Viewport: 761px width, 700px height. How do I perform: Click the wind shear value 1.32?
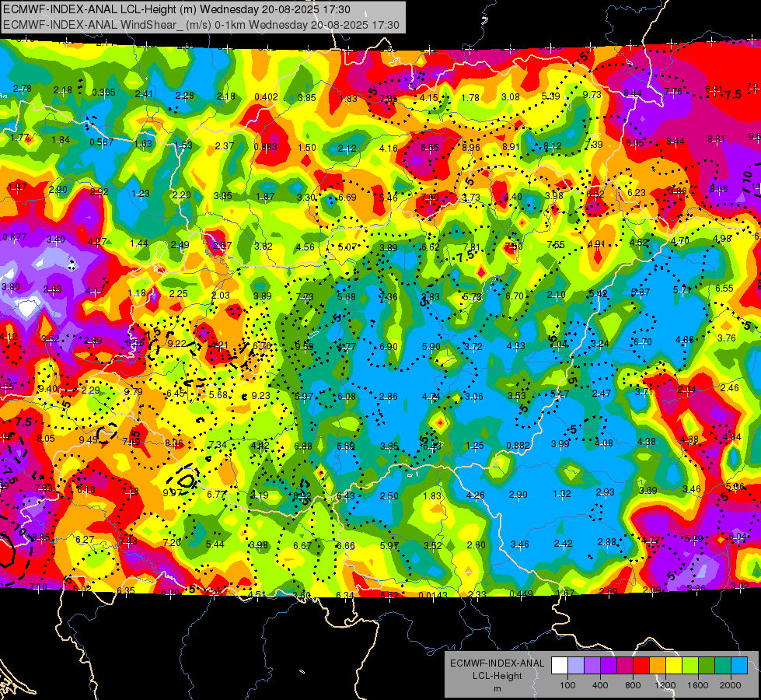[561, 494]
